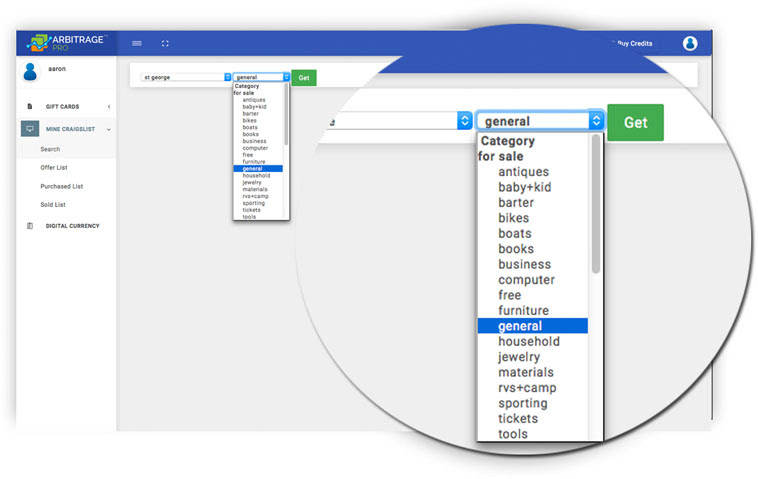Pick bikes from the magnified category list
The image size is (758, 479).
(x=513, y=218)
